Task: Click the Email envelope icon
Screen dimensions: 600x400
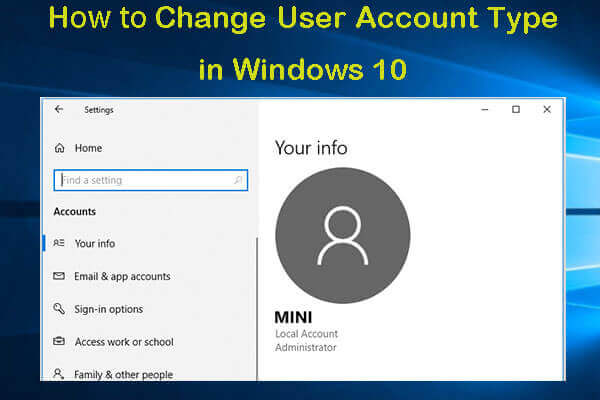Action: [x=59, y=276]
